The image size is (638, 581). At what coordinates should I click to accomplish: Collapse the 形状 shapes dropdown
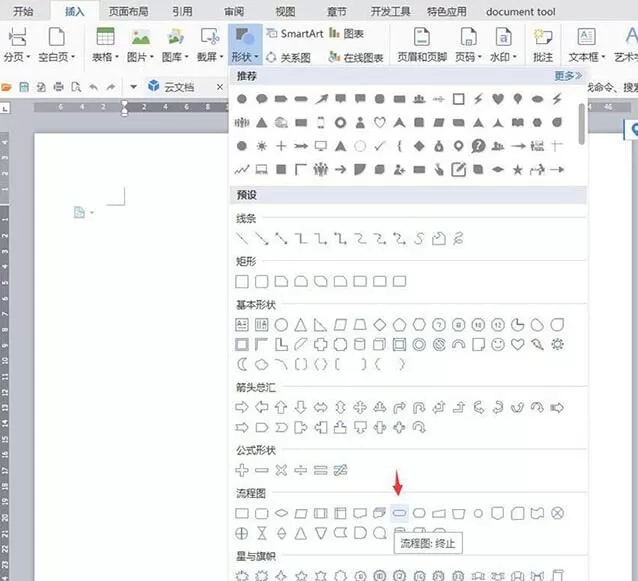(245, 45)
